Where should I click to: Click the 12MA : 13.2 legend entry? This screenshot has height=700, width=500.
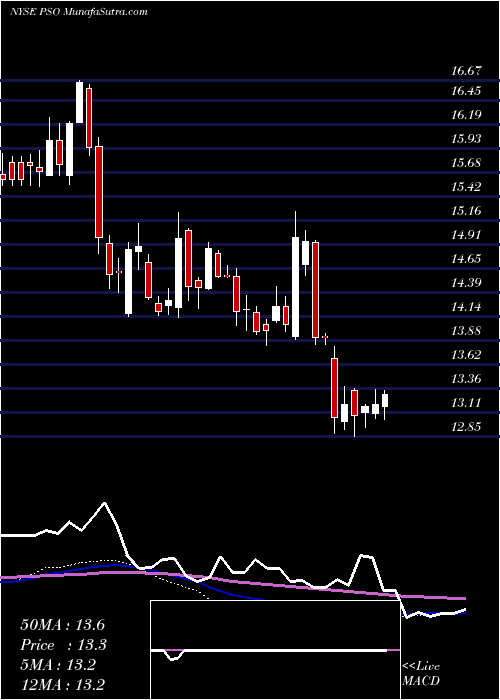pos(62,684)
